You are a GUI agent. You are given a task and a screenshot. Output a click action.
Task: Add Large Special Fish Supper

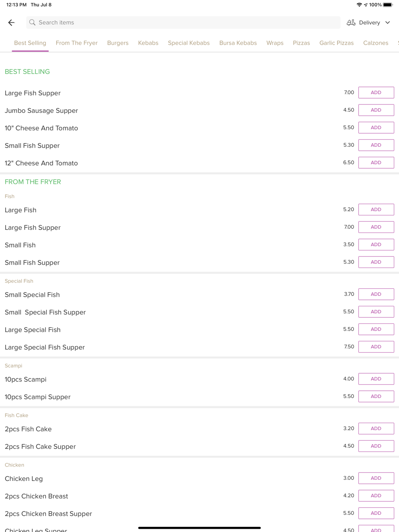point(376,347)
